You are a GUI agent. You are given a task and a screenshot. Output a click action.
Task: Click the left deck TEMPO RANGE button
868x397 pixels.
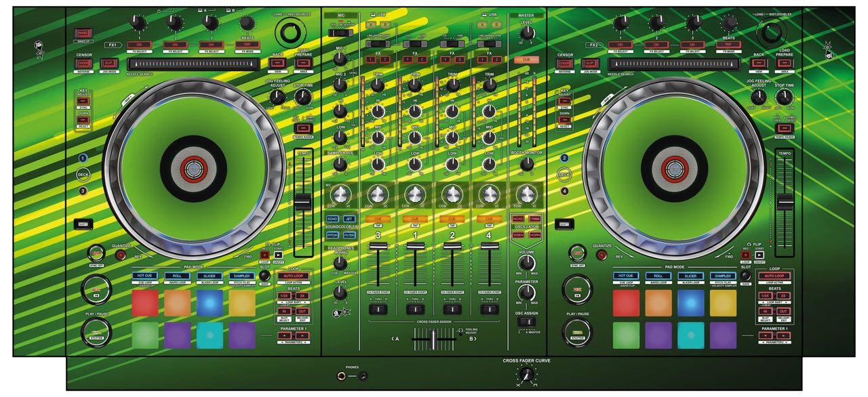click(x=303, y=129)
